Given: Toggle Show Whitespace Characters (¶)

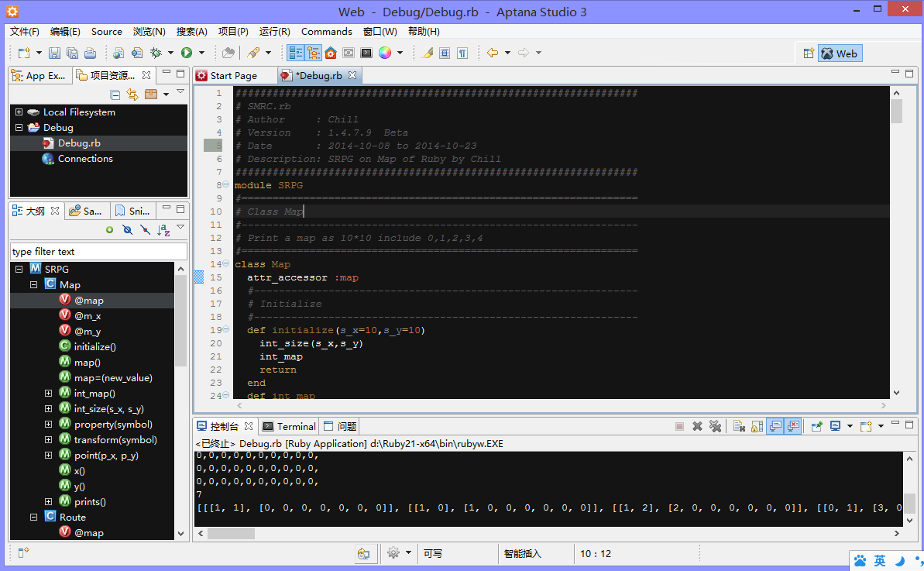Looking at the screenshot, I should click(462, 53).
